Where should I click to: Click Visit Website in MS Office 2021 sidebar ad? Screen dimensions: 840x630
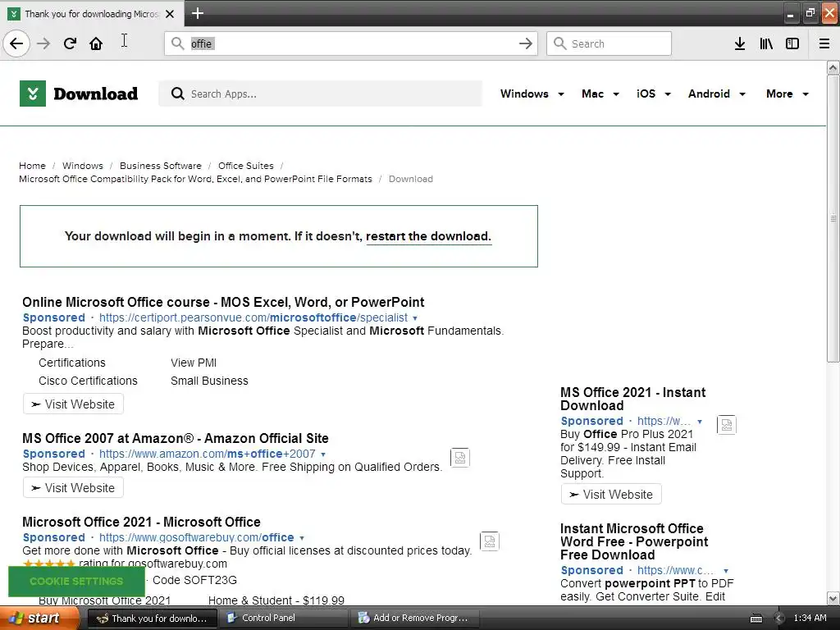611,494
